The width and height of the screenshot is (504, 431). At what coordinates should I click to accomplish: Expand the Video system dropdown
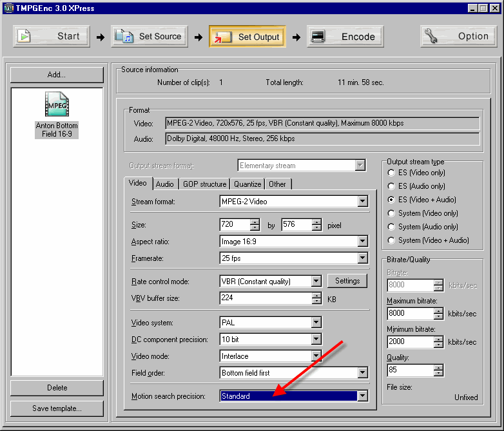pos(316,322)
